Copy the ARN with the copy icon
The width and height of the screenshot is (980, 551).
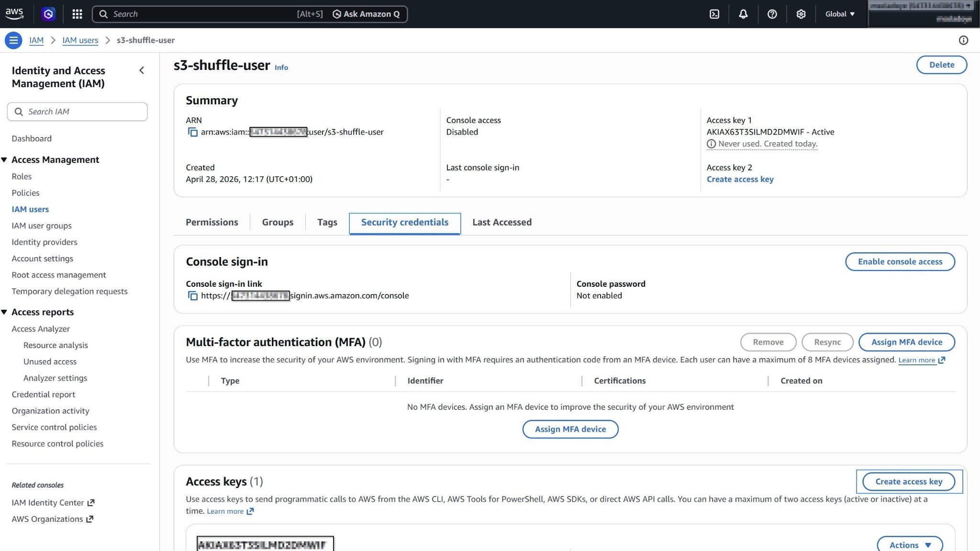(x=192, y=132)
